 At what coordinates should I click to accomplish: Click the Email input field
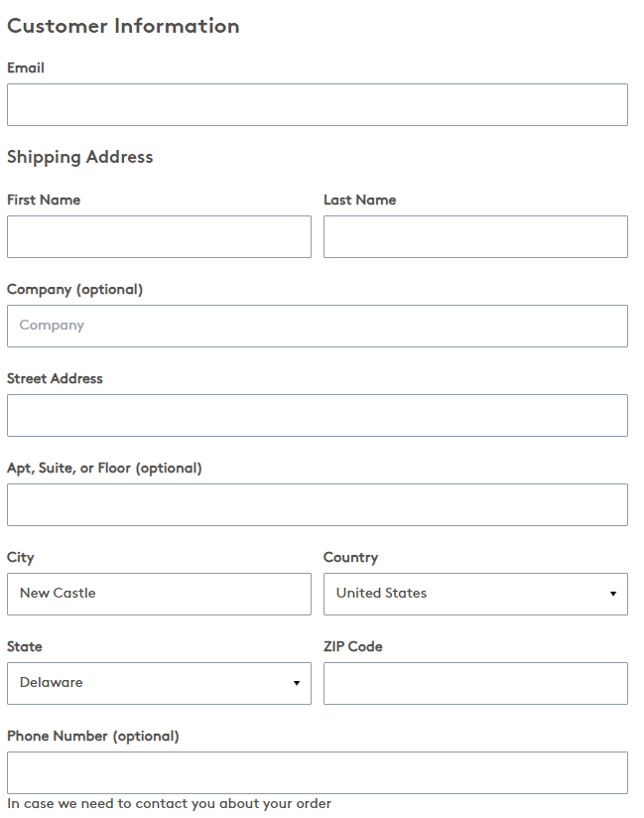point(317,104)
